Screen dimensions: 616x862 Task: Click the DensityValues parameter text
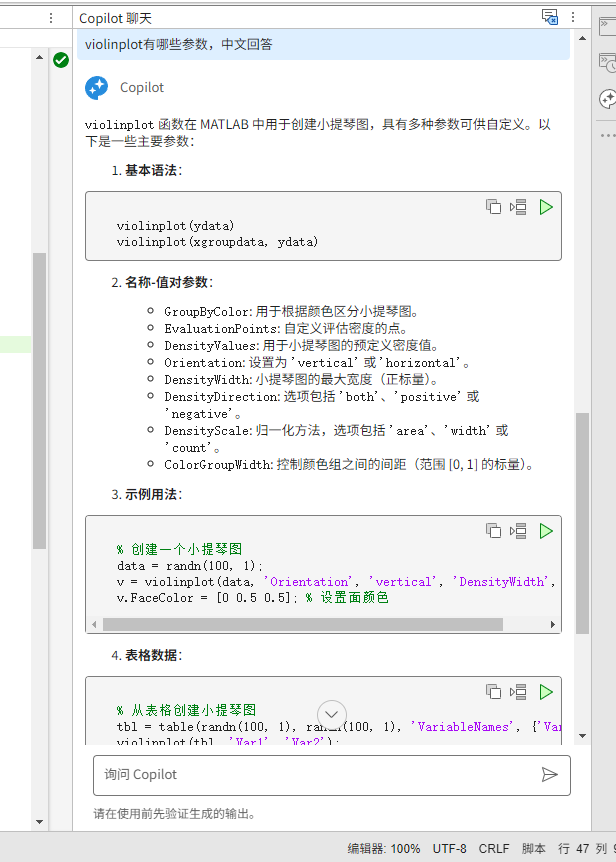pyautogui.click(x=210, y=346)
